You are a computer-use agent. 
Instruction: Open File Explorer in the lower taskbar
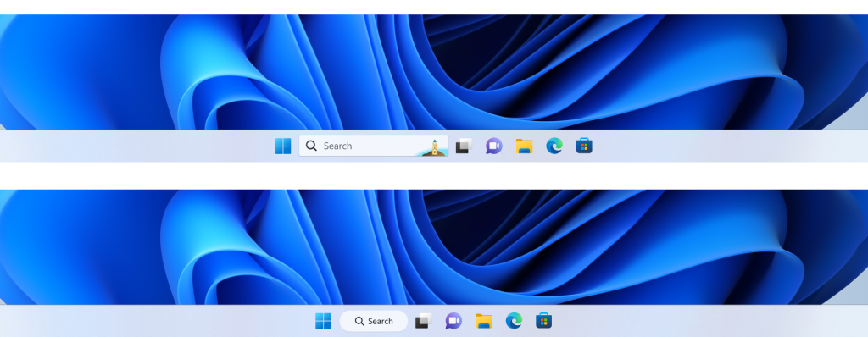(483, 321)
